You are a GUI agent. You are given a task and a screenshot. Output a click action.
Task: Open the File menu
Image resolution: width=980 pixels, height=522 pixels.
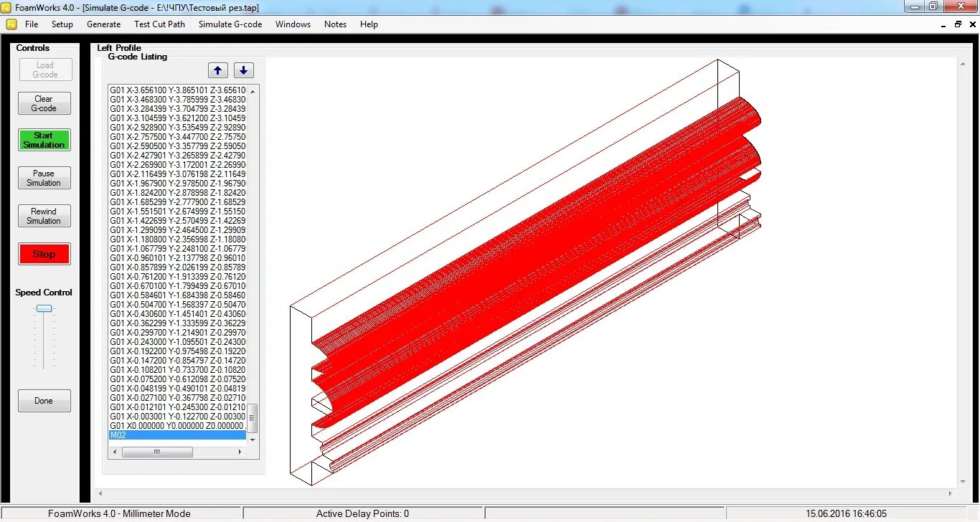[x=32, y=24]
